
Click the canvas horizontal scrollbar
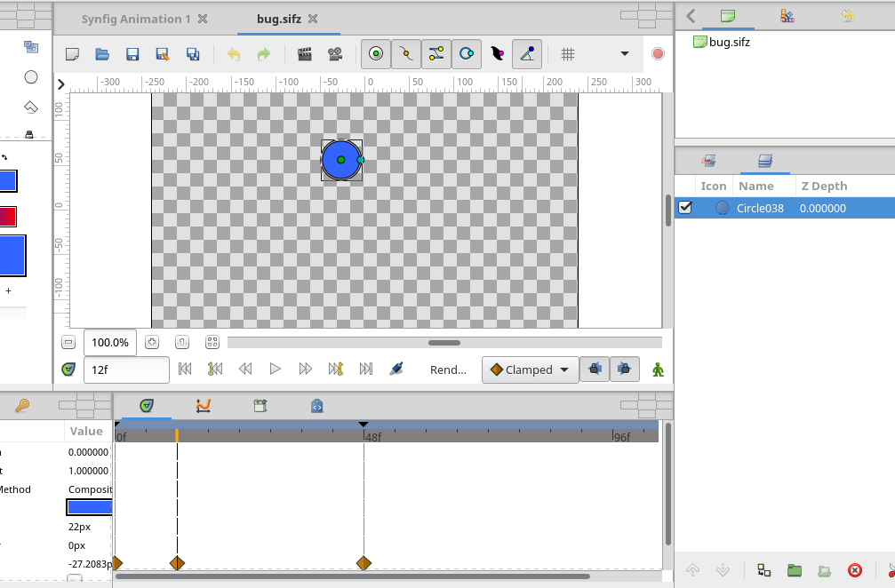coord(444,343)
